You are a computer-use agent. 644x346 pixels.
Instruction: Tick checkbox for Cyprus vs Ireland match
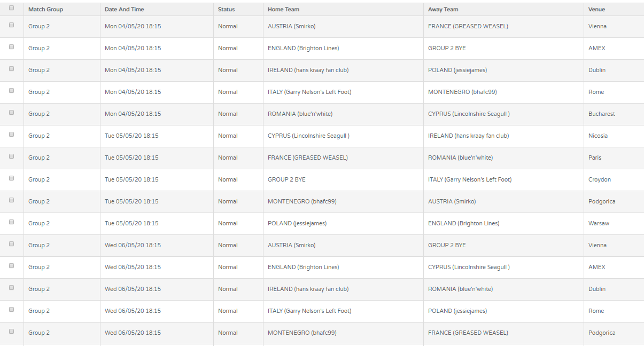coord(11,135)
